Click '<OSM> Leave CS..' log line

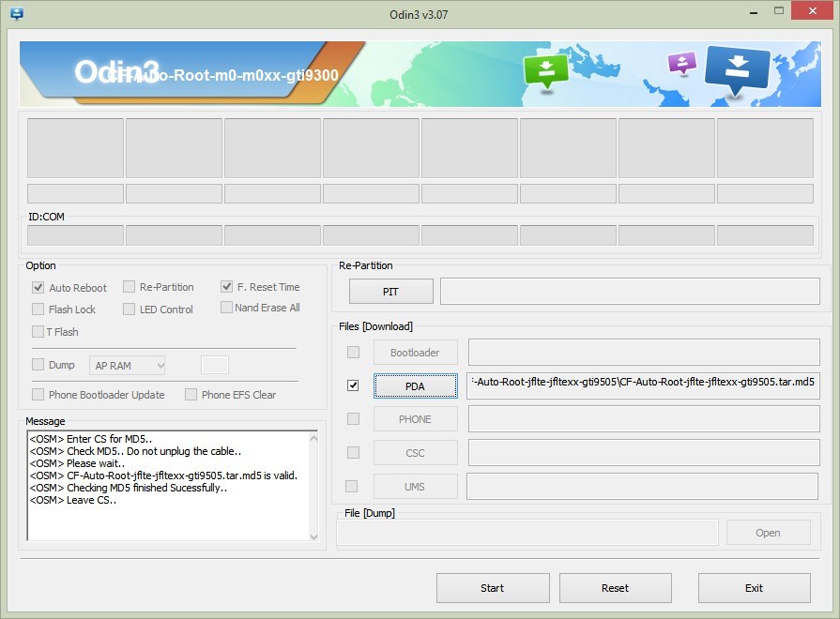click(73, 500)
